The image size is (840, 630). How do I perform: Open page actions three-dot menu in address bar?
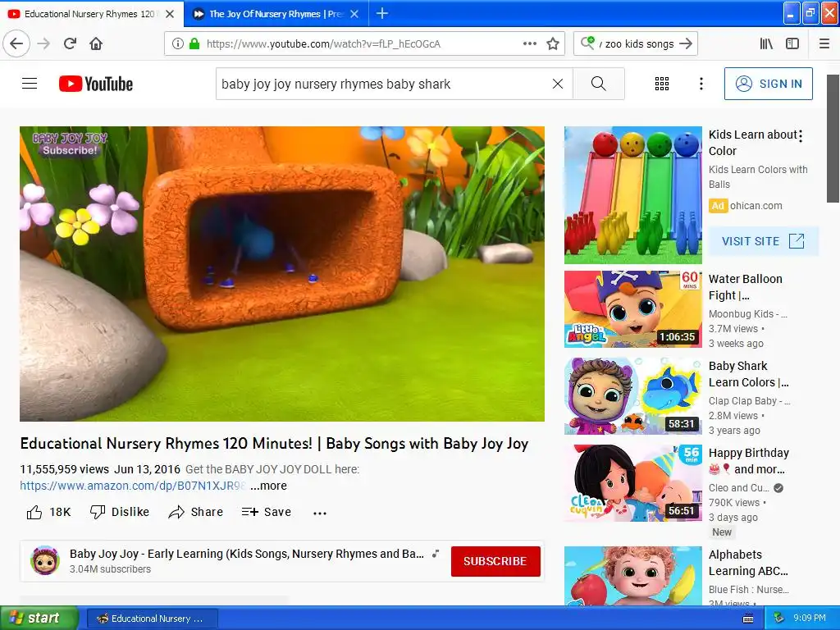click(x=530, y=43)
